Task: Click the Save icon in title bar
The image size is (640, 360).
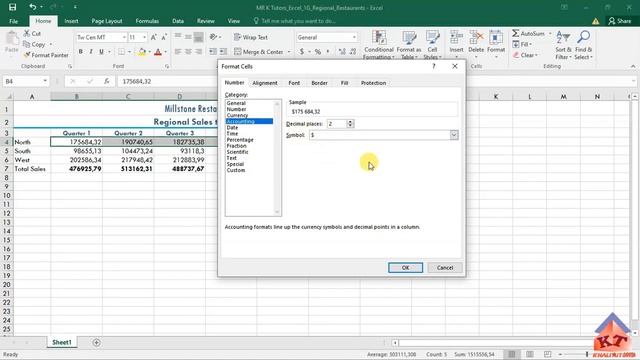Action: point(12,7)
